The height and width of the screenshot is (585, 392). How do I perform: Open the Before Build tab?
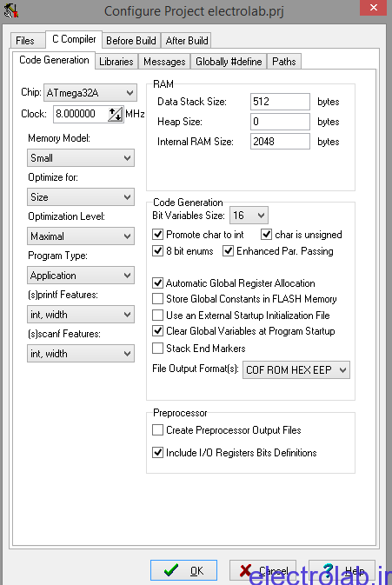click(x=131, y=40)
